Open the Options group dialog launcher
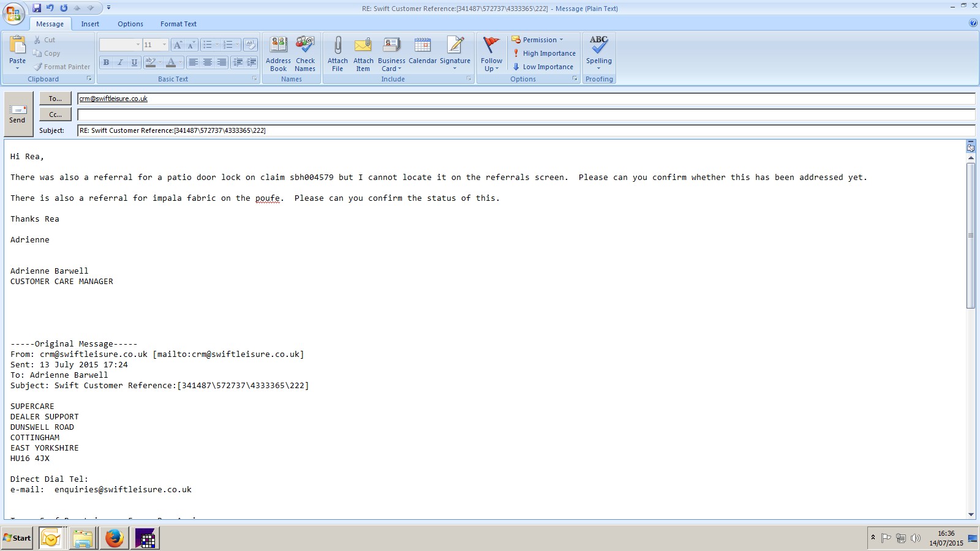Screen dimensions: 980x551 pos(575,79)
